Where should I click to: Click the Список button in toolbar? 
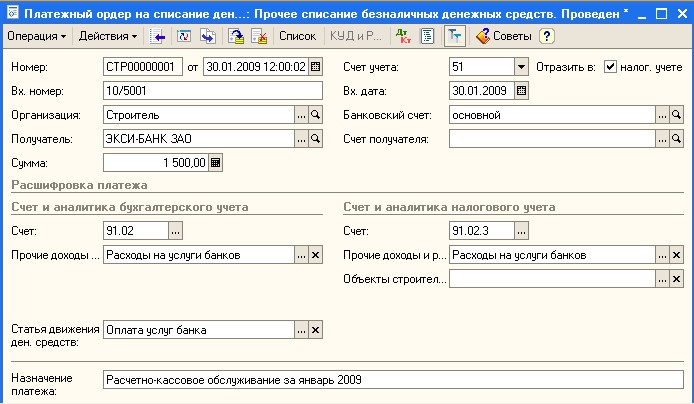point(297,36)
